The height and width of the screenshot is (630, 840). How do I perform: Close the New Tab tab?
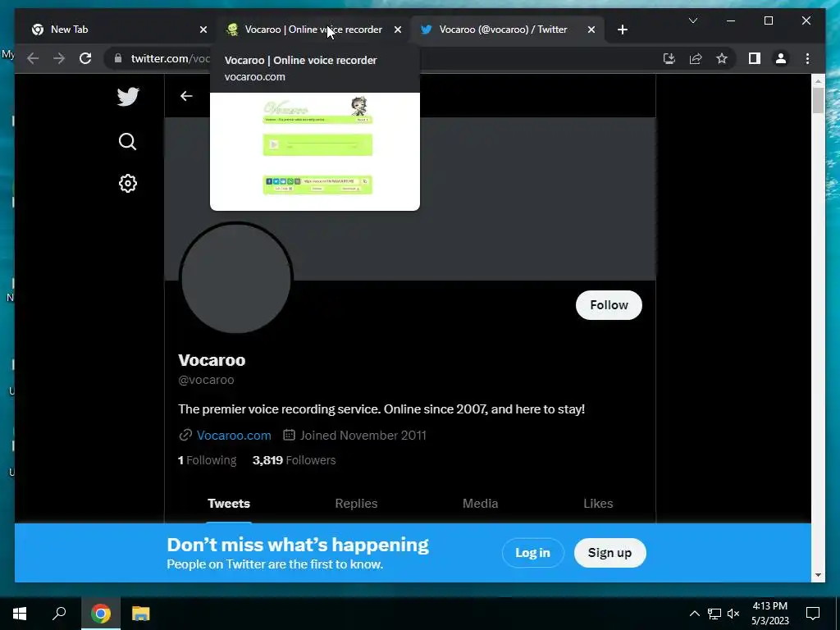tap(203, 30)
